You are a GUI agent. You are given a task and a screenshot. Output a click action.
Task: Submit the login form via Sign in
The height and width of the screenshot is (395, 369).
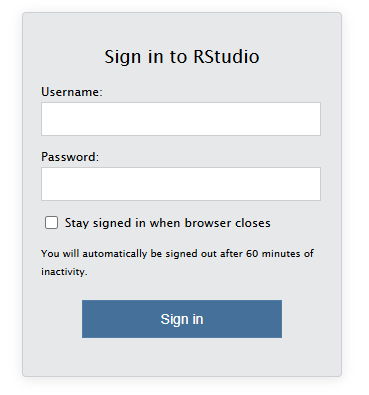pos(182,319)
